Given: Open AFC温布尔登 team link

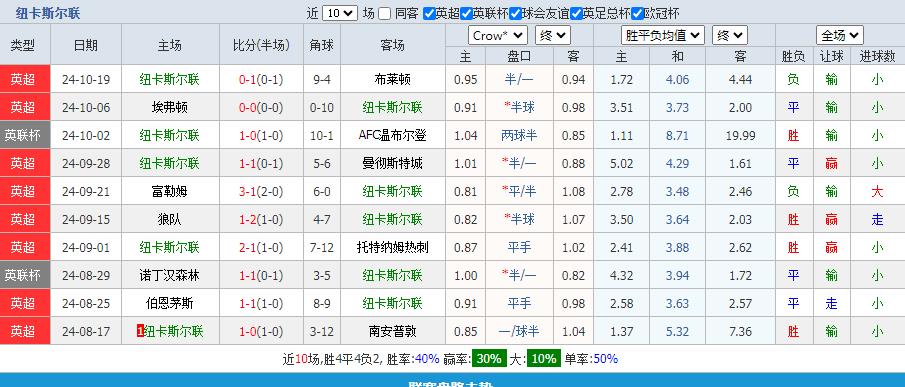Looking at the screenshot, I should (x=392, y=136).
